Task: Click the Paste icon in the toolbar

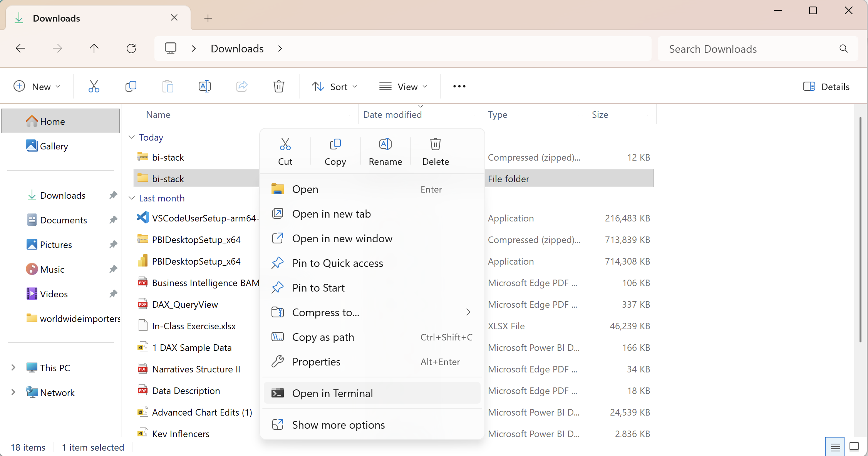Action: [x=168, y=86]
